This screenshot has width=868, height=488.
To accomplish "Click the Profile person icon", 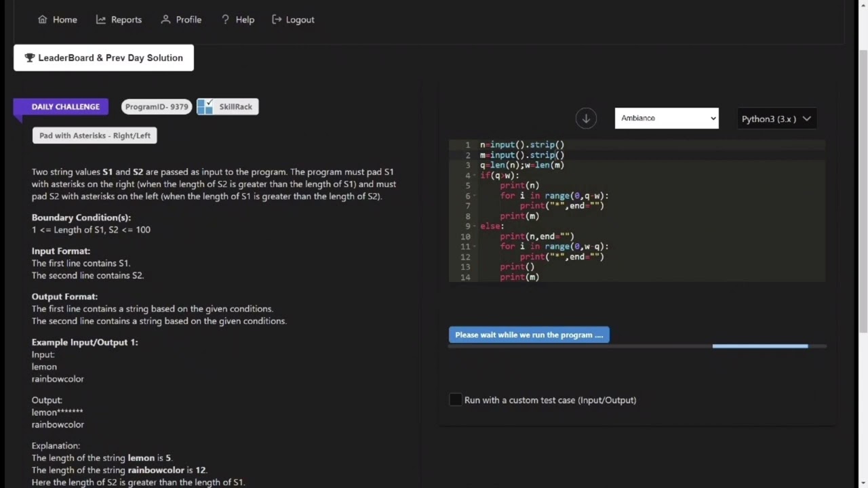I will point(165,20).
